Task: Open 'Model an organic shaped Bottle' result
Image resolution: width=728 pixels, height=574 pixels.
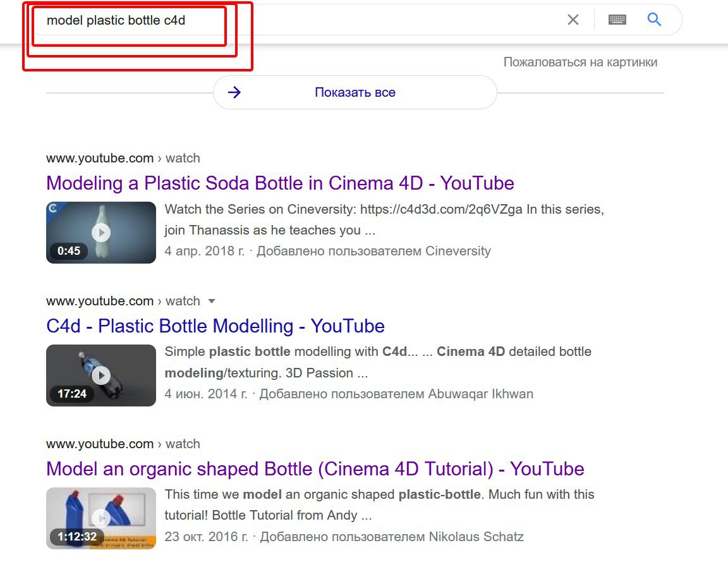Action: point(315,468)
